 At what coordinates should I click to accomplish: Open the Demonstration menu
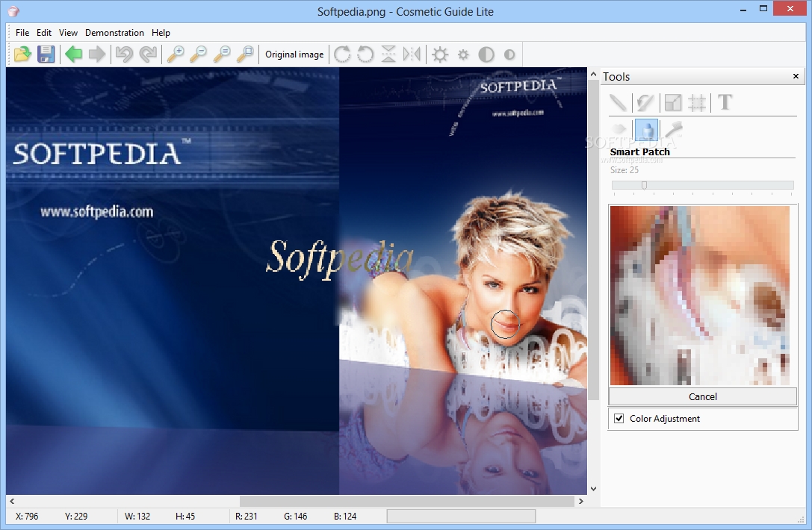pos(114,33)
